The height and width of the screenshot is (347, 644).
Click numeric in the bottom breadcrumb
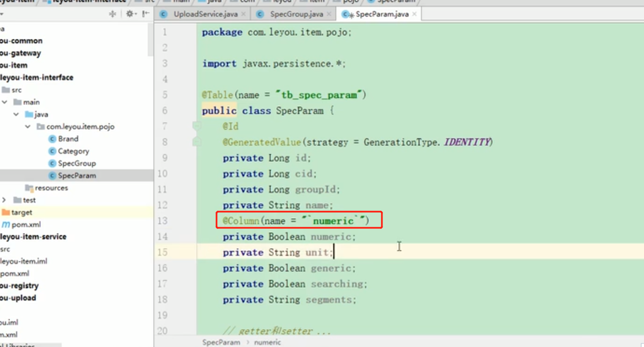(x=267, y=342)
